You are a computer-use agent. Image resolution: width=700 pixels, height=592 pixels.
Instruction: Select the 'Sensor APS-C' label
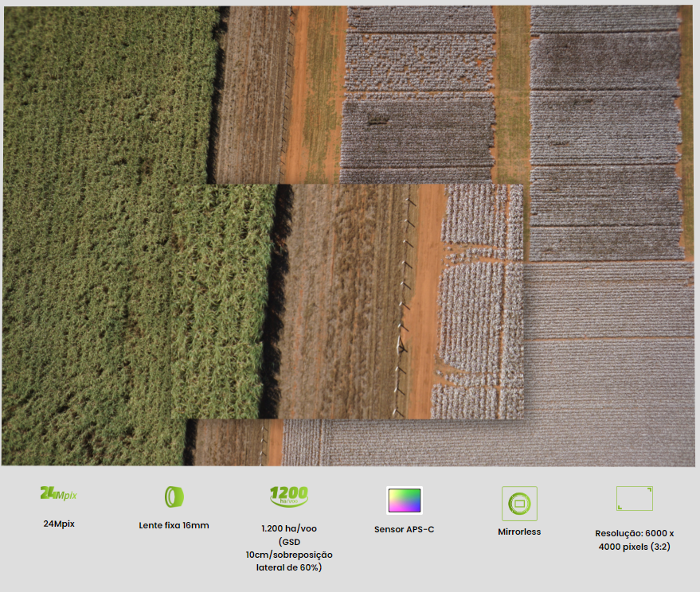coord(404,530)
